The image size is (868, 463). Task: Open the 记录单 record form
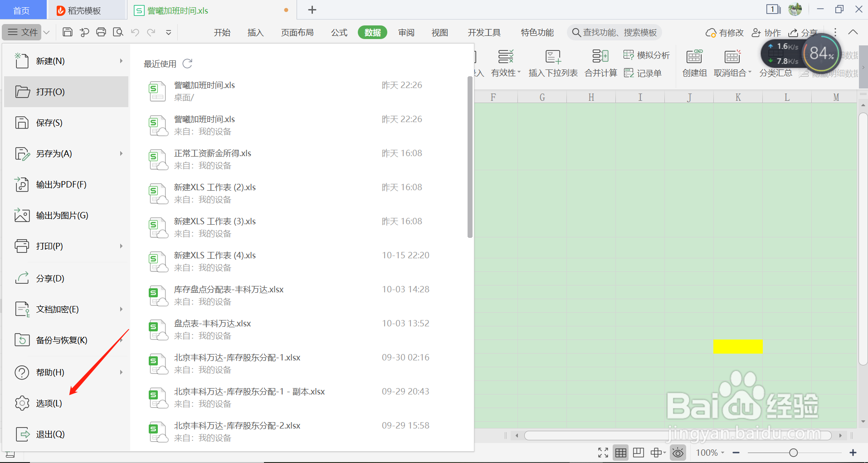[643, 73]
